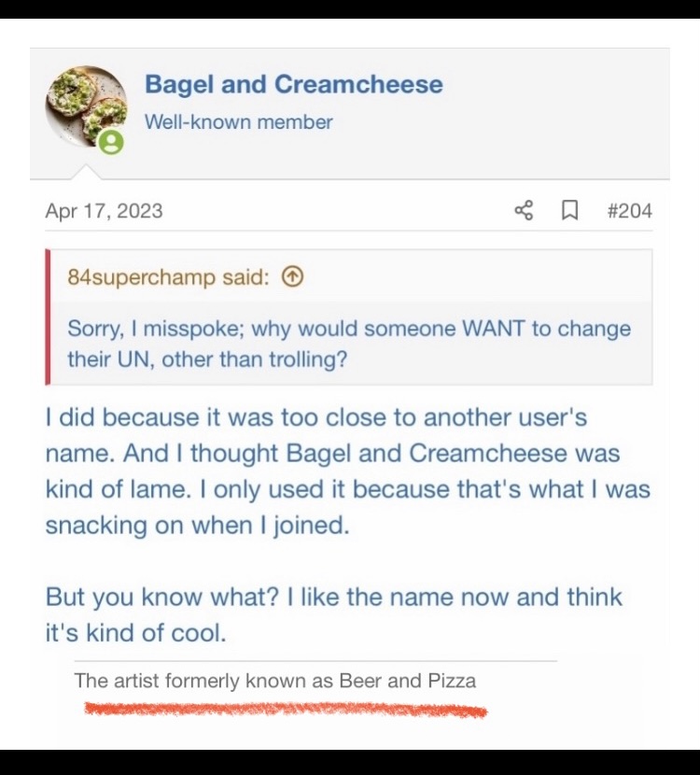
Task: Bookmark this post with the bookmark icon
Action: pos(568,210)
